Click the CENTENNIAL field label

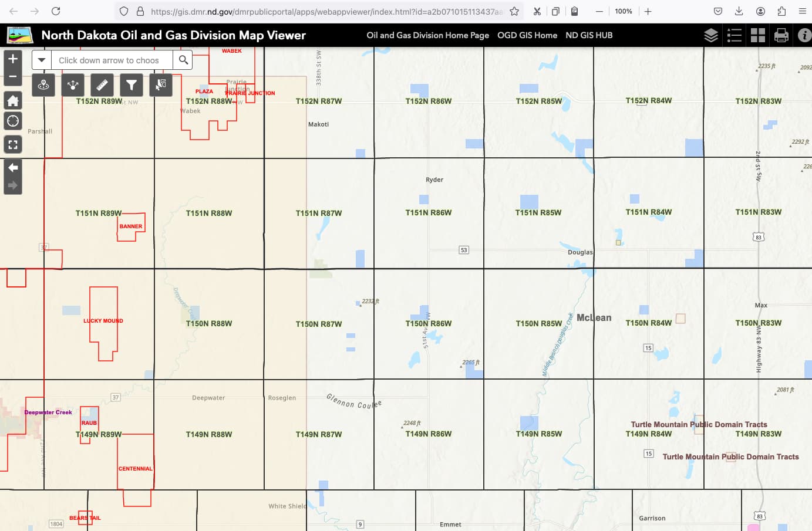(136, 469)
